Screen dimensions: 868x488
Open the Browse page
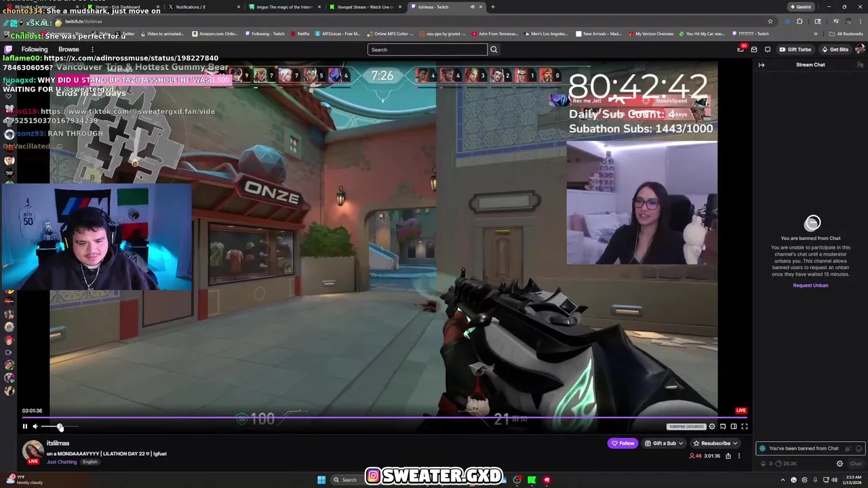point(68,49)
